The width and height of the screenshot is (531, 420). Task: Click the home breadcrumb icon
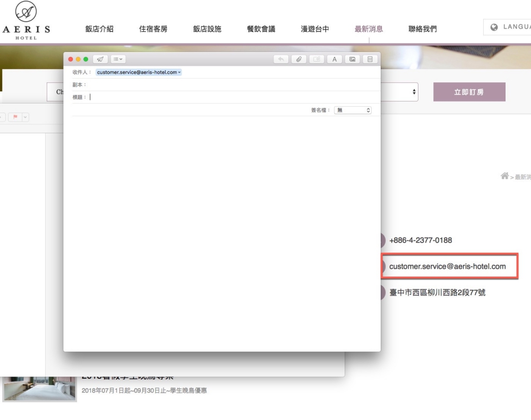tap(504, 176)
